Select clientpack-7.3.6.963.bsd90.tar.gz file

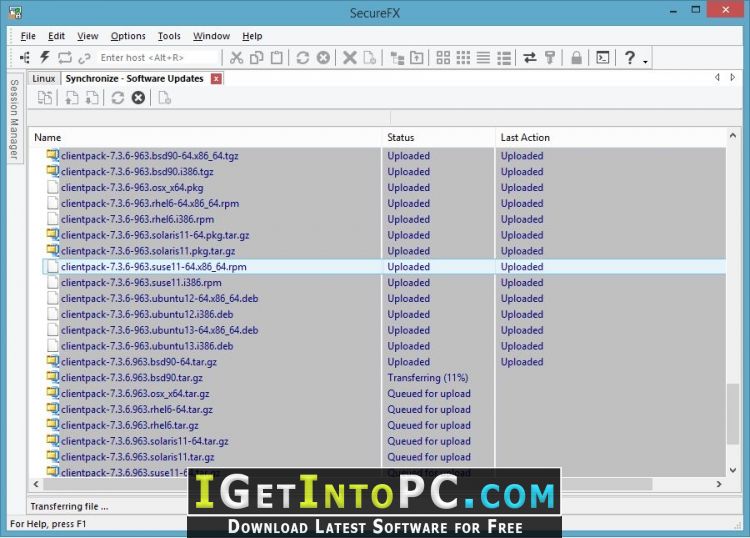pyautogui.click(x=132, y=378)
